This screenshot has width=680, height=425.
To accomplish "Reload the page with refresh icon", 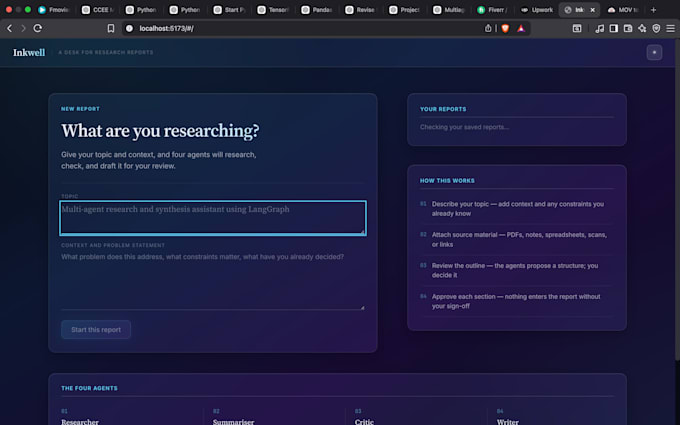I will tap(38, 28).
